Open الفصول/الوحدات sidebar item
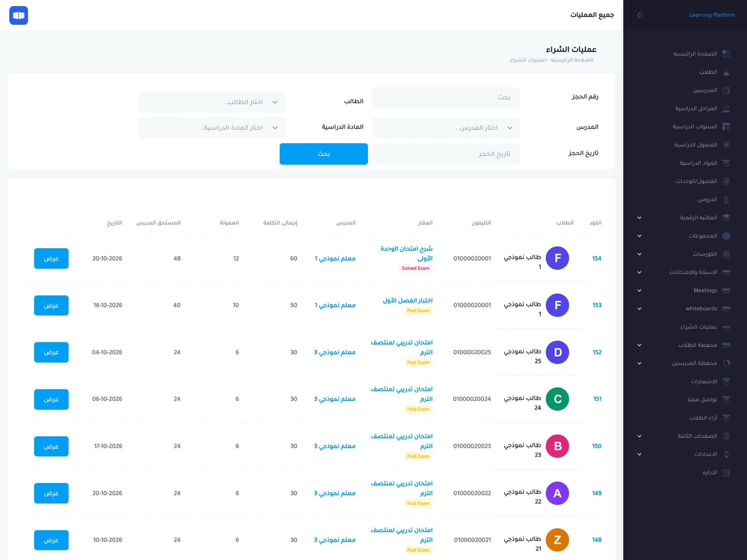Screen dimensions: 747x560 tap(696, 181)
